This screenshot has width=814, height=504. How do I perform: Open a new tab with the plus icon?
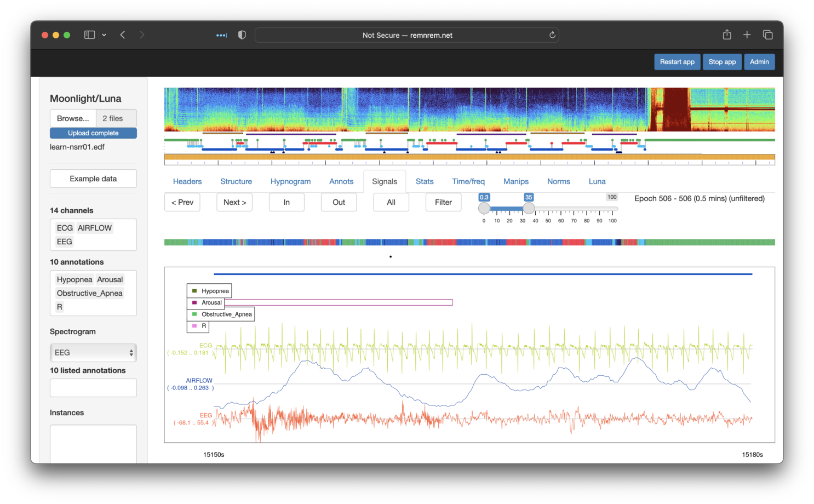point(747,35)
